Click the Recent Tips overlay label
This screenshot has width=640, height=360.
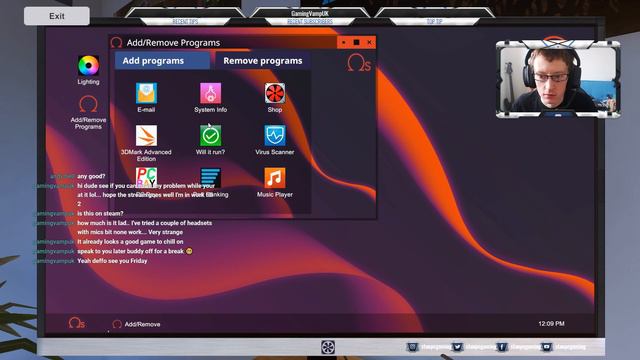pyautogui.click(x=185, y=21)
